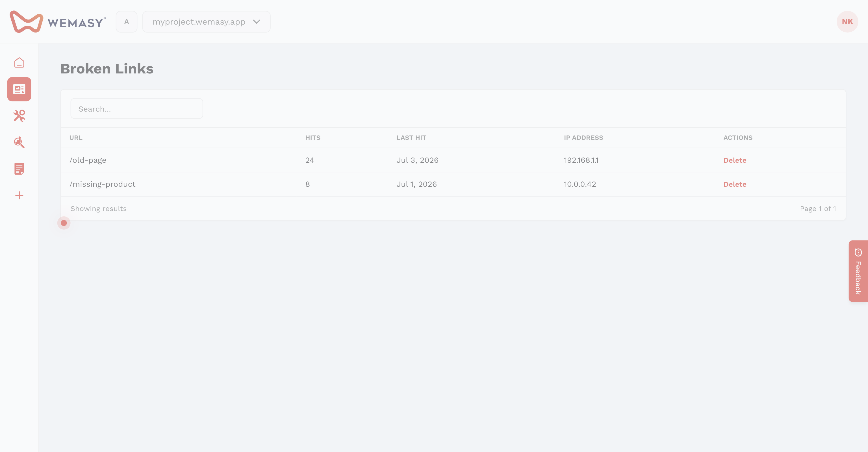Click the Wemasy logo
The image size is (868, 452).
[58, 22]
